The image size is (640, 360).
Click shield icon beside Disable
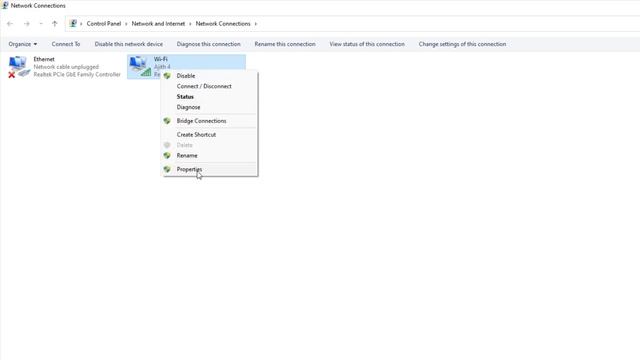pyautogui.click(x=167, y=76)
